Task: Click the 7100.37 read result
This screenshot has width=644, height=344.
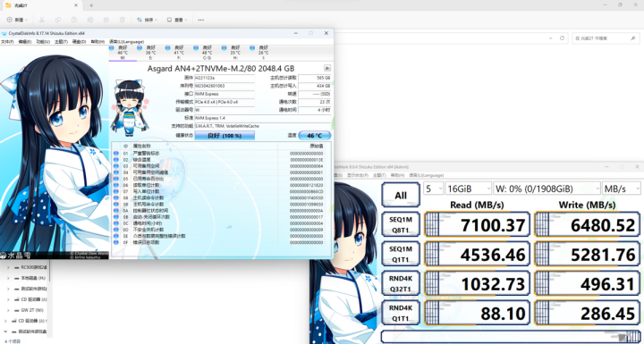Action: [x=477, y=224]
